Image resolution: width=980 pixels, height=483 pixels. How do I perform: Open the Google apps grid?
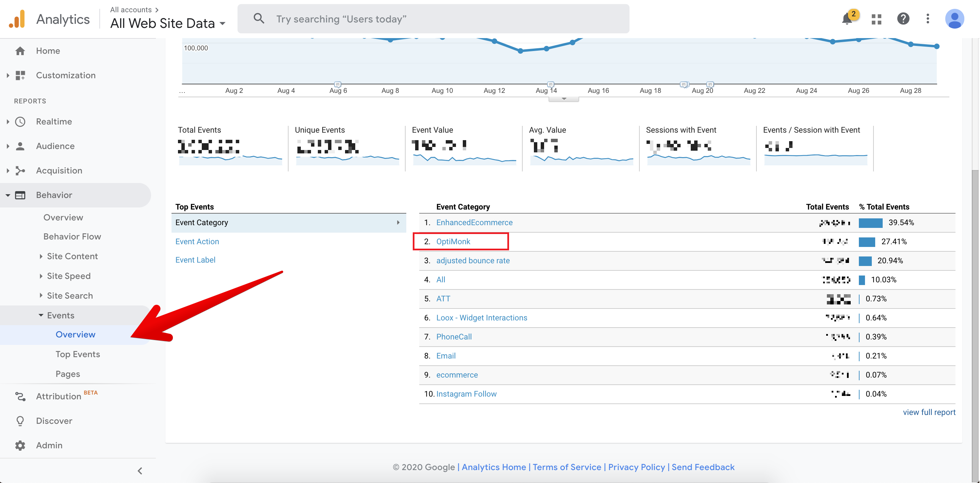877,19
